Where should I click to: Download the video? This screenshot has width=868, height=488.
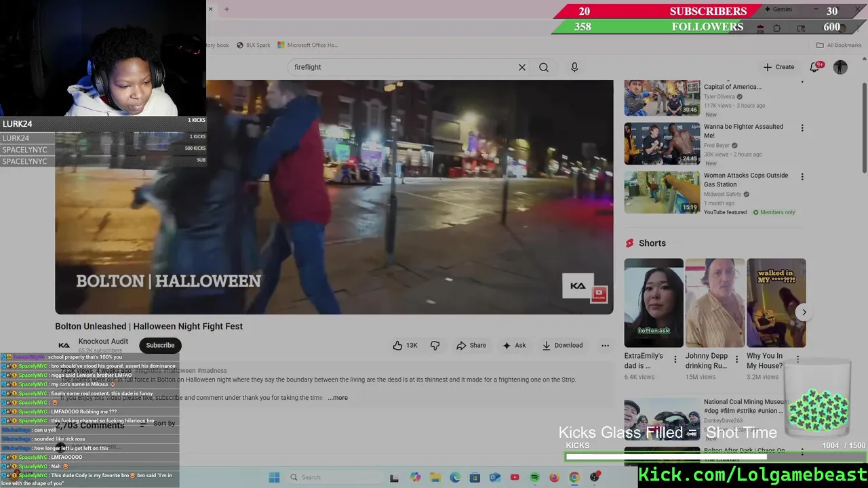pyautogui.click(x=562, y=346)
